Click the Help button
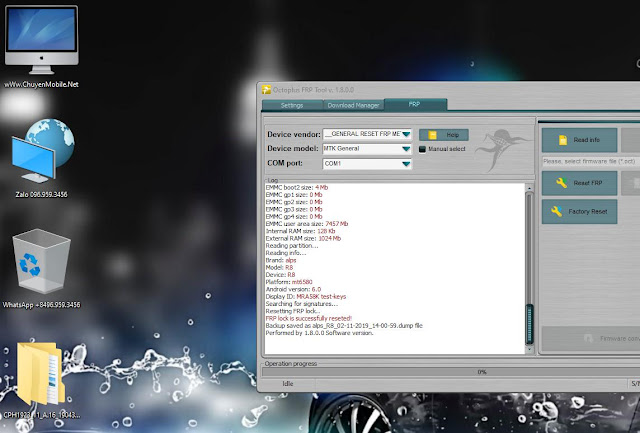 [x=444, y=135]
